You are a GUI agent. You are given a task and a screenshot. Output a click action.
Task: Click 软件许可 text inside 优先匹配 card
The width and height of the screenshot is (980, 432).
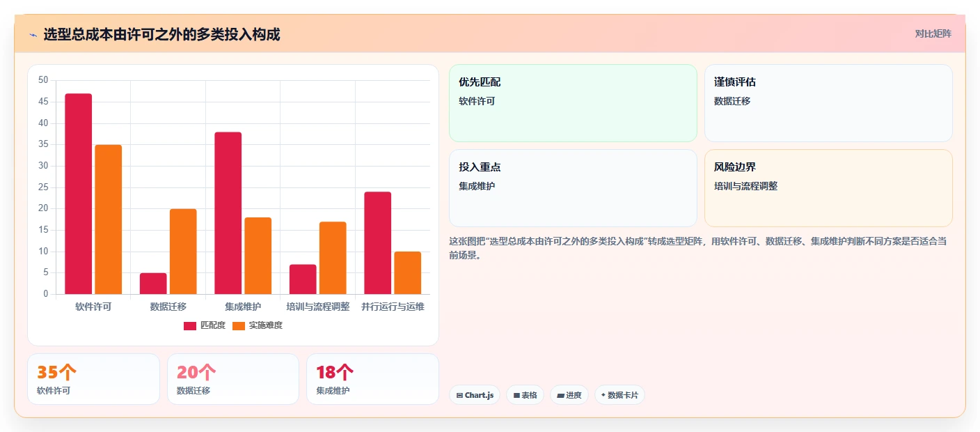click(x=477, y=101)
